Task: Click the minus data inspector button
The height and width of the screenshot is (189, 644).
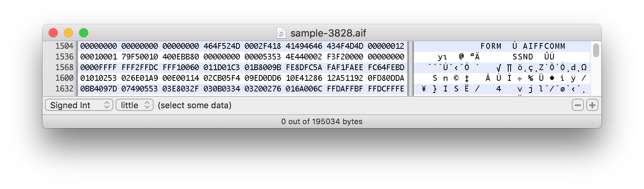Action: (x=578, y=105)
